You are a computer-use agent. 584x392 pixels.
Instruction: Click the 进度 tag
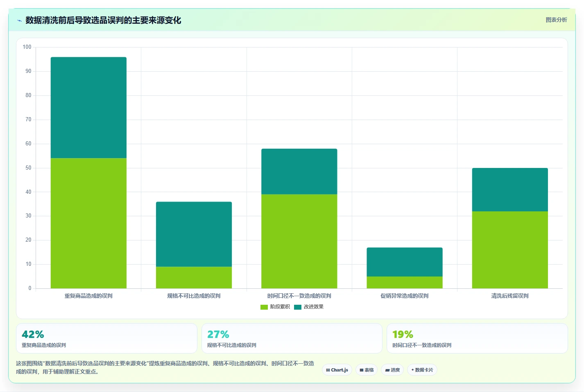coord(392,370)
